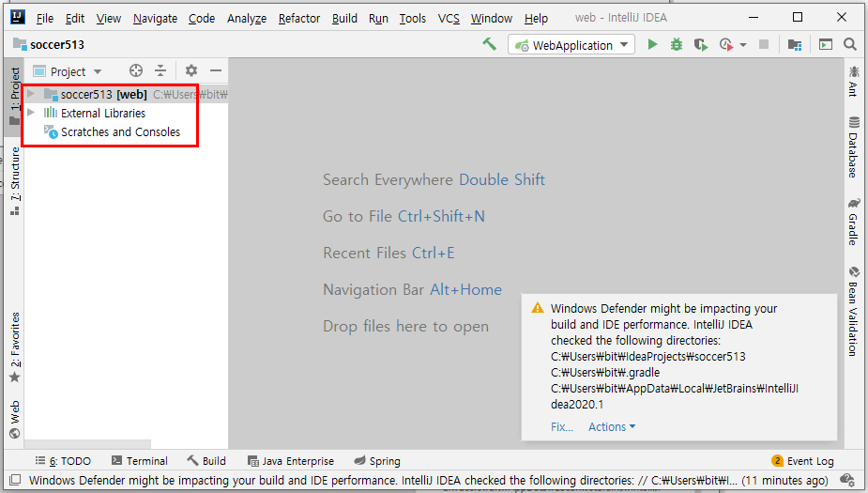Open the Help menu

coord(536,18)
